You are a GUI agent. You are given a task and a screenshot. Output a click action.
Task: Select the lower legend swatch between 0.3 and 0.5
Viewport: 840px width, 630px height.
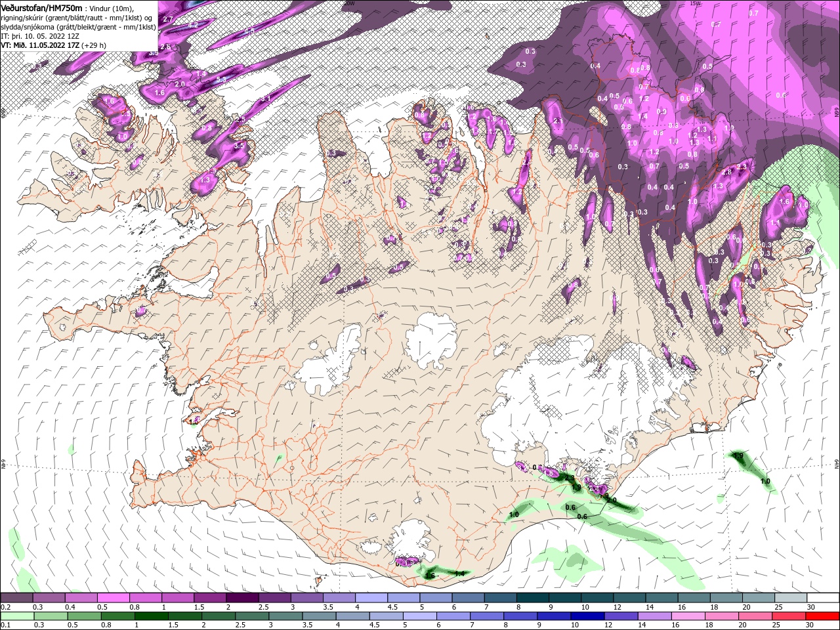coord(51,616)
